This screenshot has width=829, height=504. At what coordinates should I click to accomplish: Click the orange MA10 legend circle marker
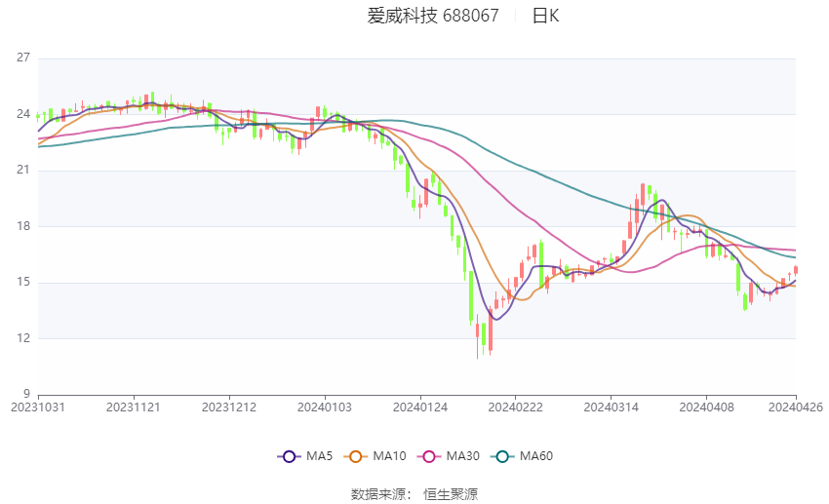point(356,456)
